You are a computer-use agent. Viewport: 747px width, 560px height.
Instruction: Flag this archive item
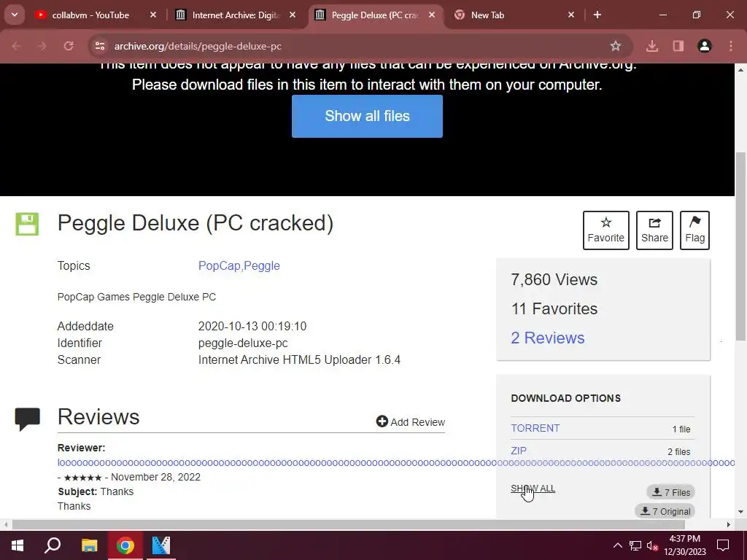[694, 230]
